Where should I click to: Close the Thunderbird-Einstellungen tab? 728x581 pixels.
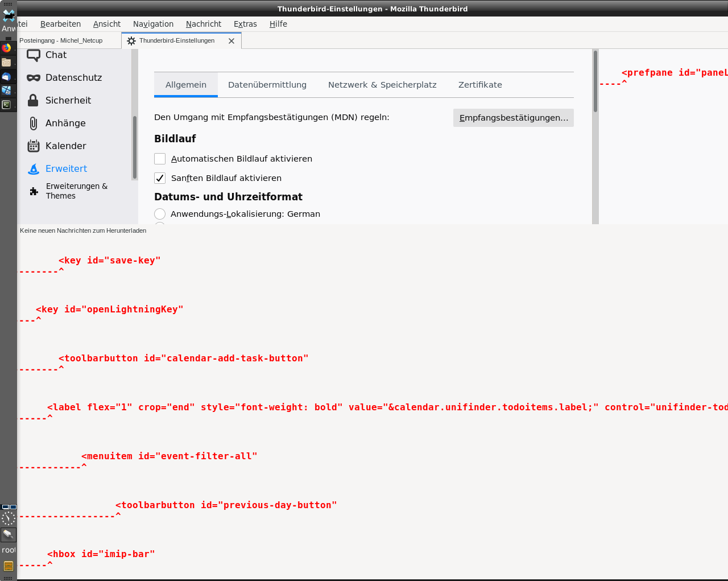click(x=231, y=41)
